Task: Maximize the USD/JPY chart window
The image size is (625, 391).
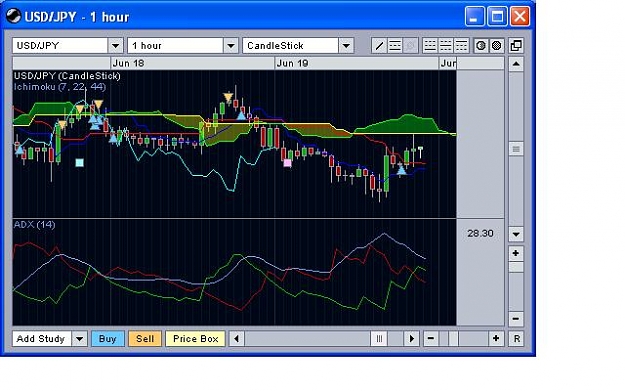Action: point(497,17)
